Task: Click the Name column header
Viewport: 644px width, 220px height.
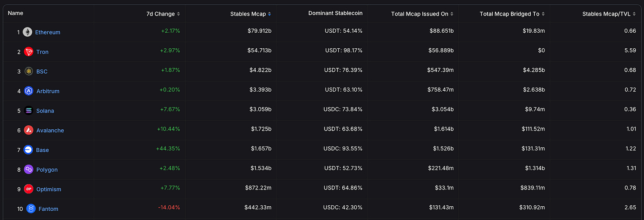Action: pyautogui.click(x=15, y=13)
